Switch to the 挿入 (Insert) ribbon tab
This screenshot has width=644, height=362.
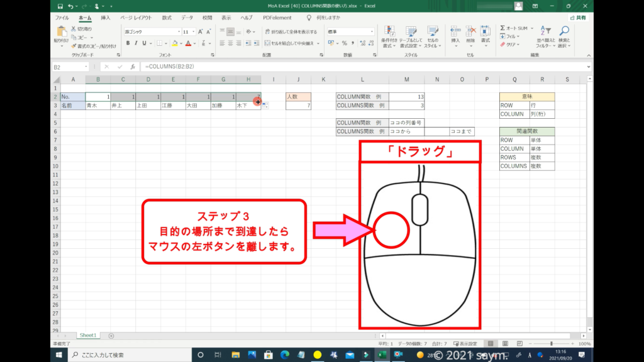pyautogui.click(x=106, y=18)
